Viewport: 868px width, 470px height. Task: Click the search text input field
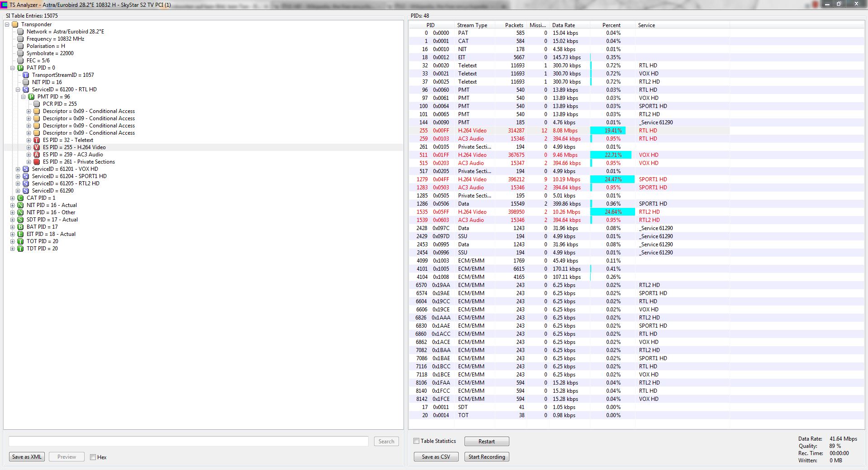click(189, 442)
